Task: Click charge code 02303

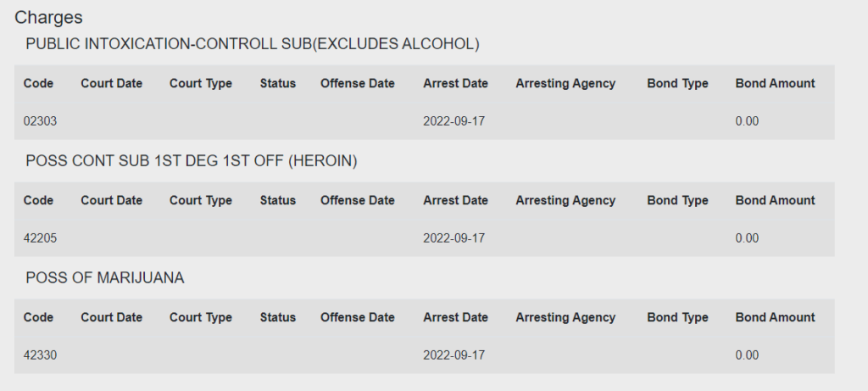Action: pos(40,121)
